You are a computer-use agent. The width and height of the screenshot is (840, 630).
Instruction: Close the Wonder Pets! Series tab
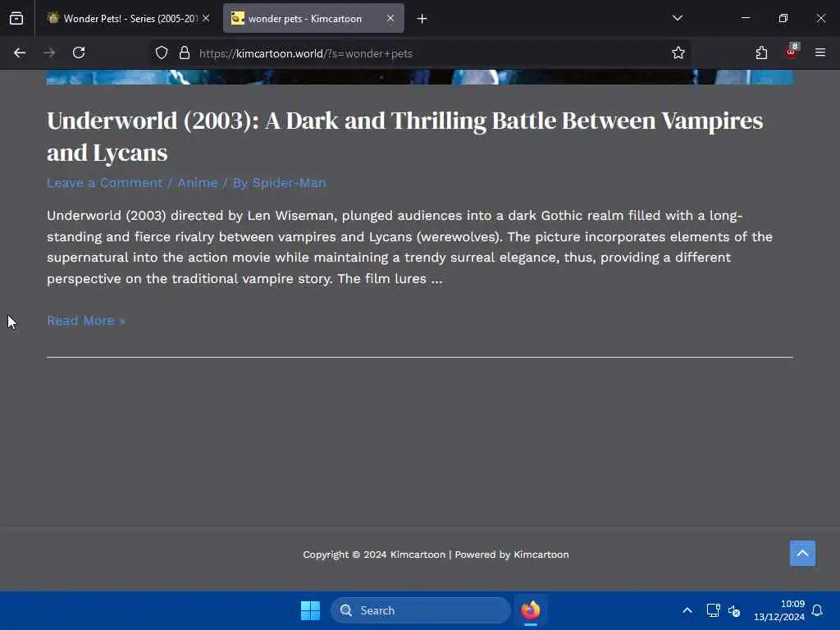coord(206,18)
